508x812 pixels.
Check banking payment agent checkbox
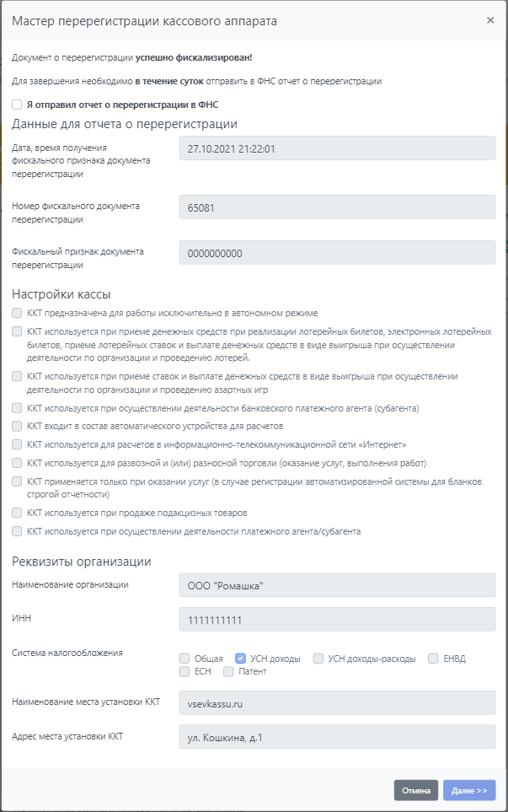coord(17,408)
